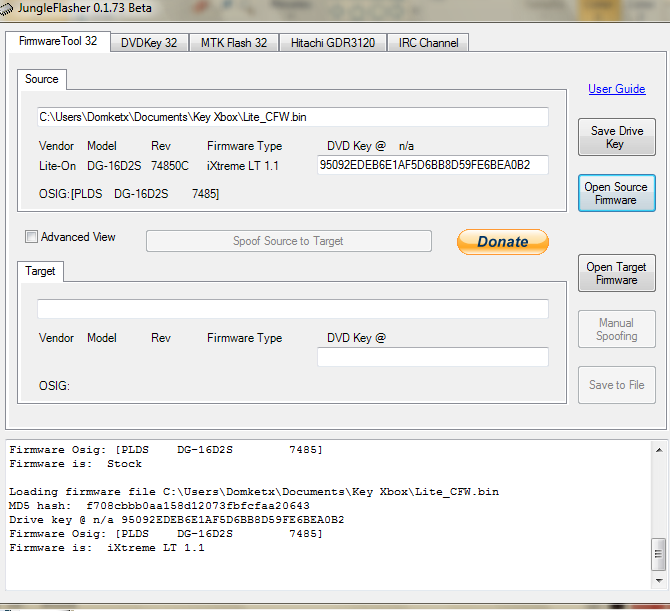Select the MTK Flash 32 tab

pos(234,43)
